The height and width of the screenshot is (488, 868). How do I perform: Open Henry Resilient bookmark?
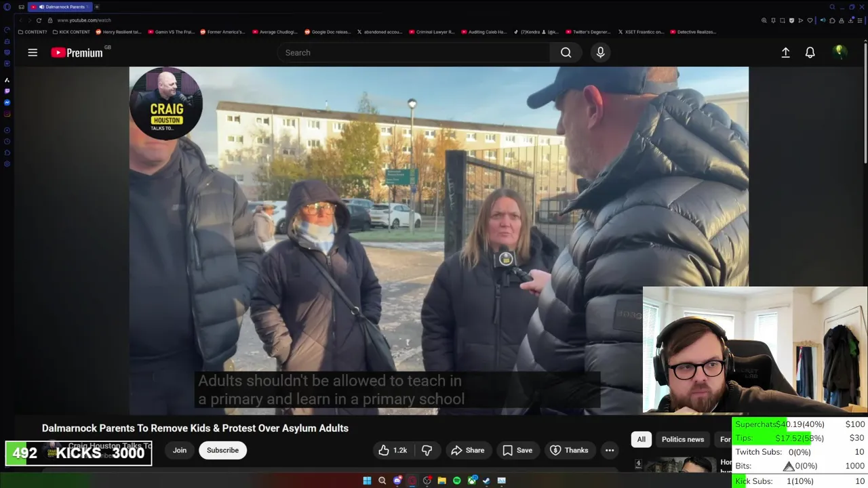point(119,32)
